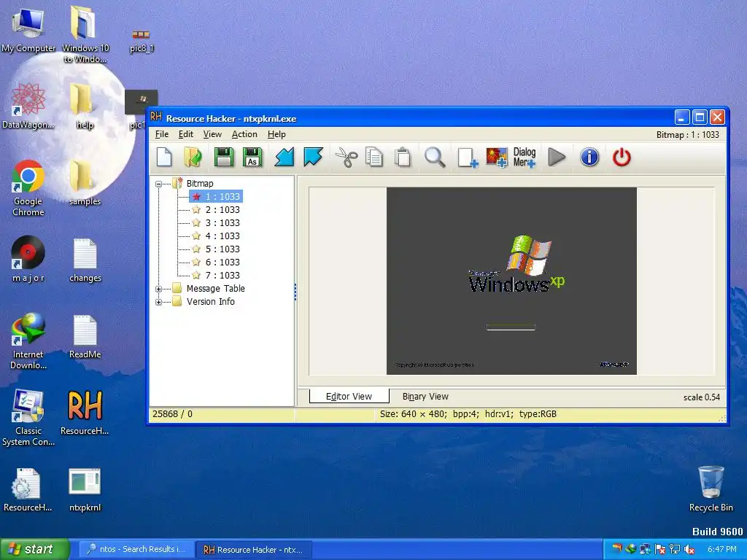
Task: Select the major desktop shortcut
Action: [x=28, y=260]
